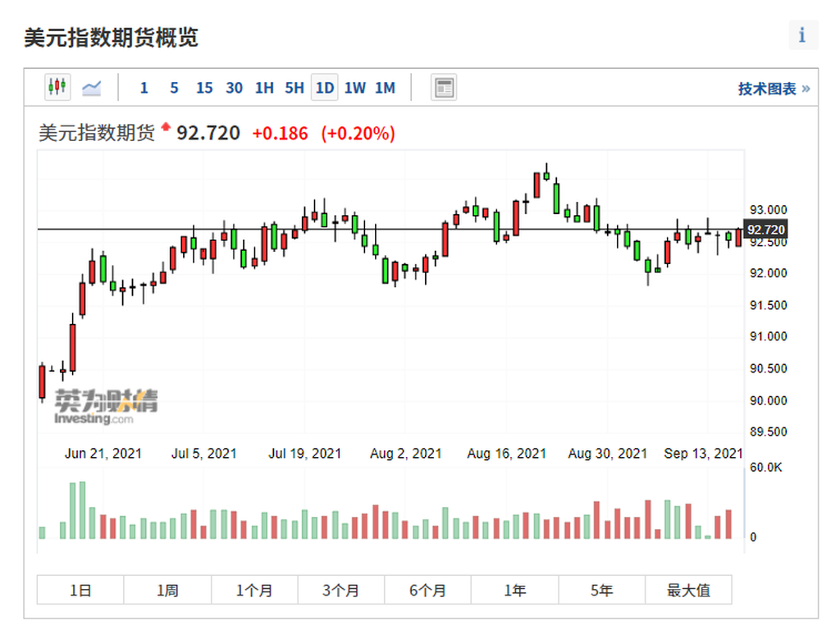Image resolution: width=840 pixels, height=639 pixels.
Task: Click the 60.0K volume axis label
Action: click(766, 468)
